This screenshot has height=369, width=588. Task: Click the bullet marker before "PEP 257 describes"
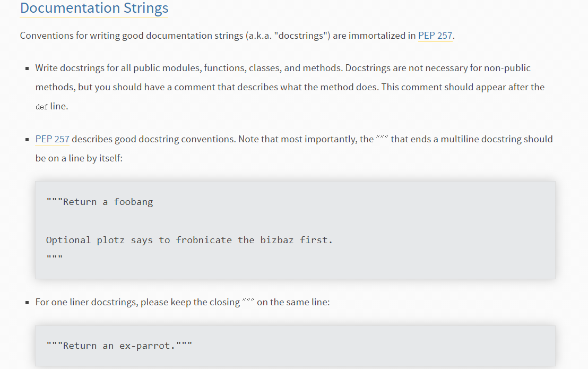(x=27, y=140)
